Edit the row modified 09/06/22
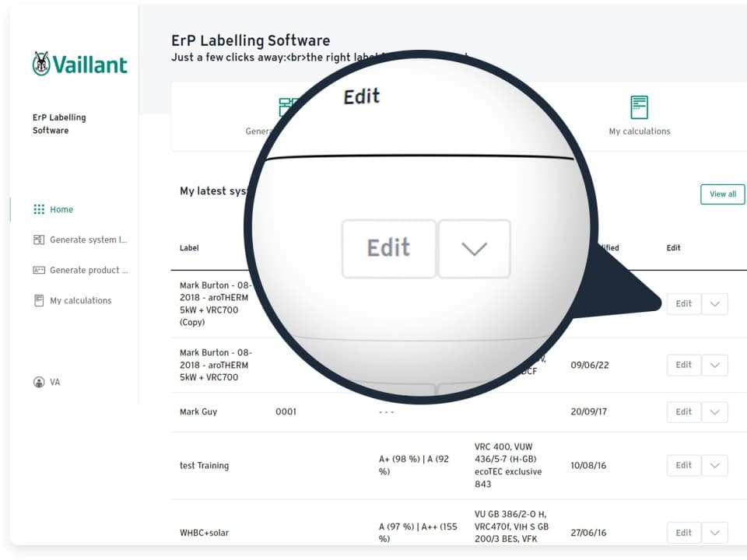The image size is (747, 560). (x=683, y=365)
